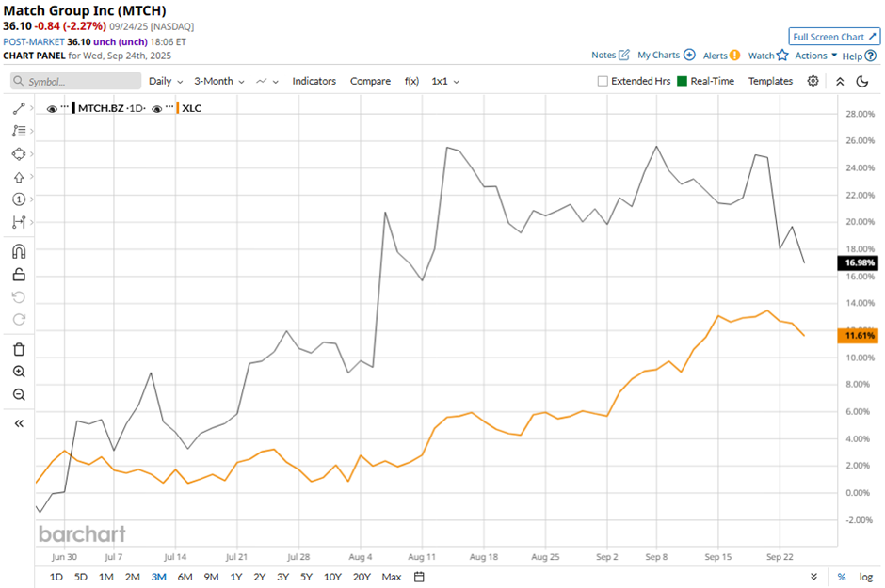Open the Daily frequency dropdown
Viewport: 885px width, 588px height.
click(x=166, y=81)
